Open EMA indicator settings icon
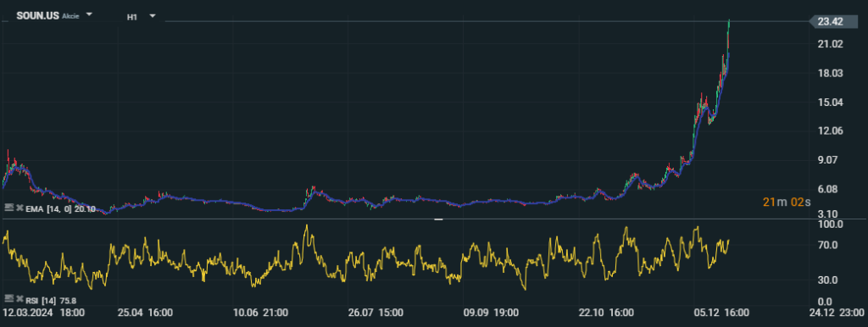This screenshot has height=327, width=868. pos(8,208)
